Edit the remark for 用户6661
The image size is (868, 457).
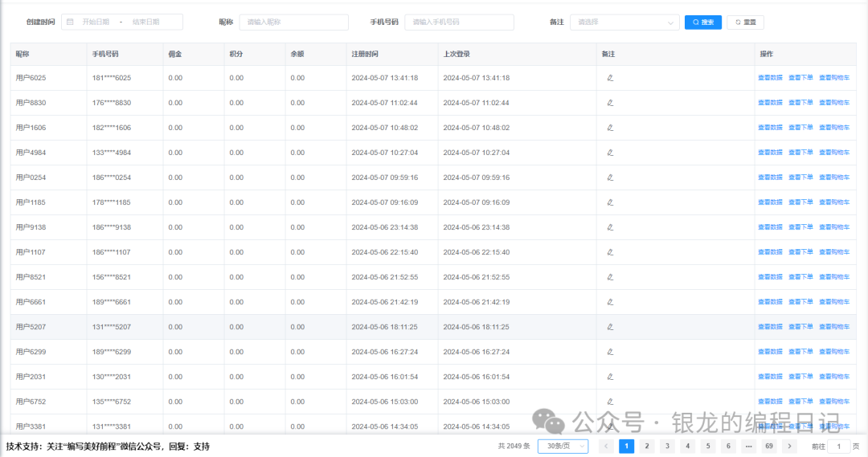(x=610, y=302)
